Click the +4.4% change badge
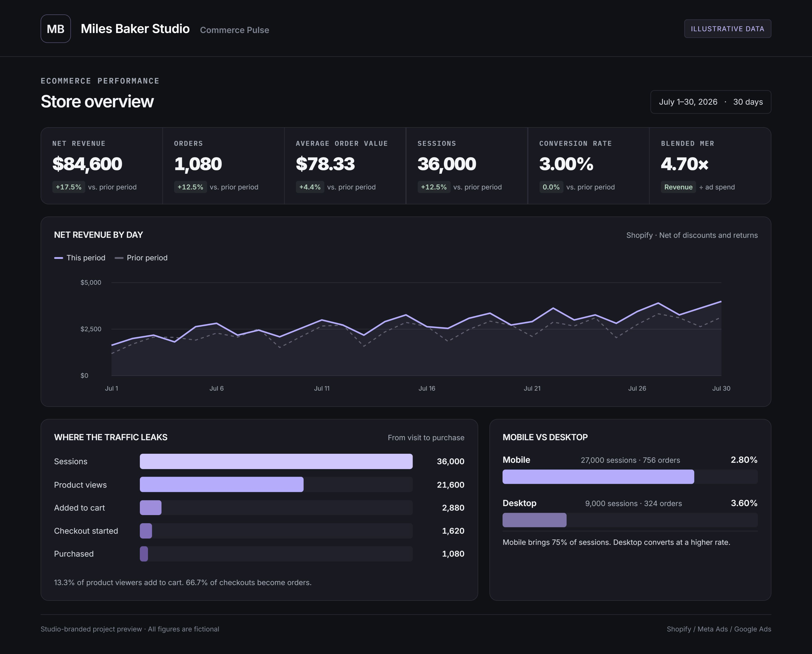Image resolution: width=812 pixels, height=654 pixels. pyautogui.click(x=310, y=187)
